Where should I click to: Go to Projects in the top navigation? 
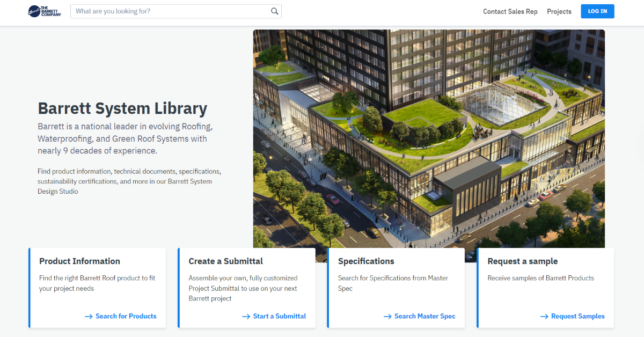pos(559,11)
